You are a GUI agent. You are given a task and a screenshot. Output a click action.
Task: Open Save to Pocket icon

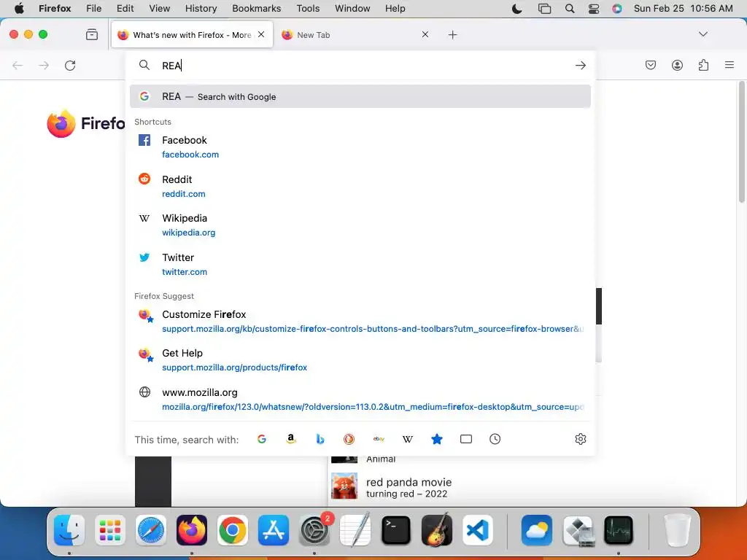(x=650, y=65)
